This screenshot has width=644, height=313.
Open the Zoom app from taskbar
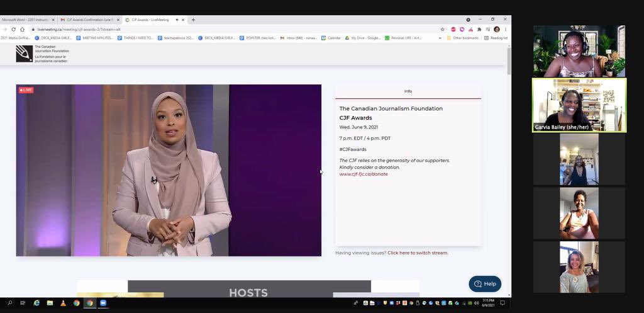[103, 303]
